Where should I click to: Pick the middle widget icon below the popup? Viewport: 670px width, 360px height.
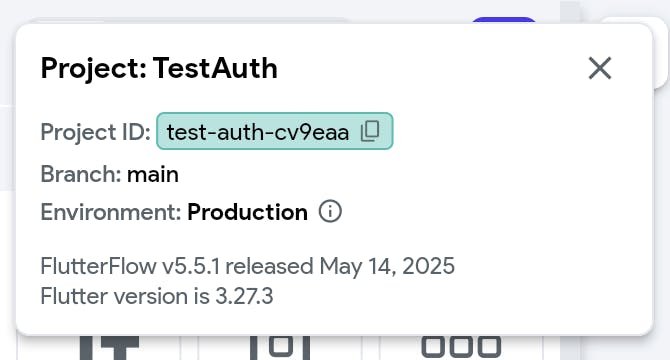pyautogui.click(x=280, y=347)
